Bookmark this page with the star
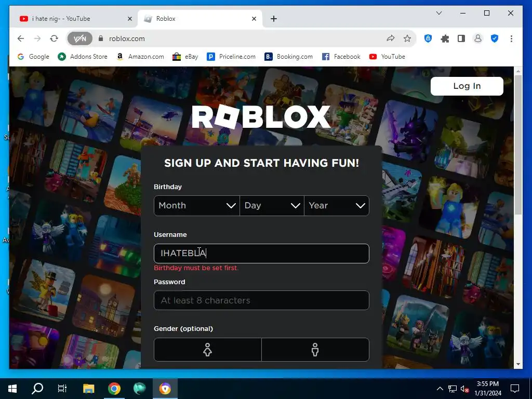This screenshot has width=532, height=399. click(407, 38)
